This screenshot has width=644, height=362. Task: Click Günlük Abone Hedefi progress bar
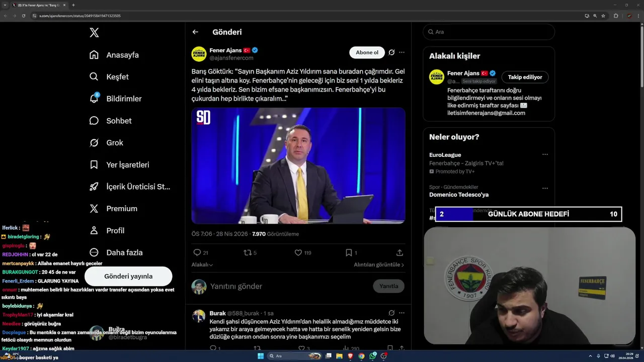528,214
